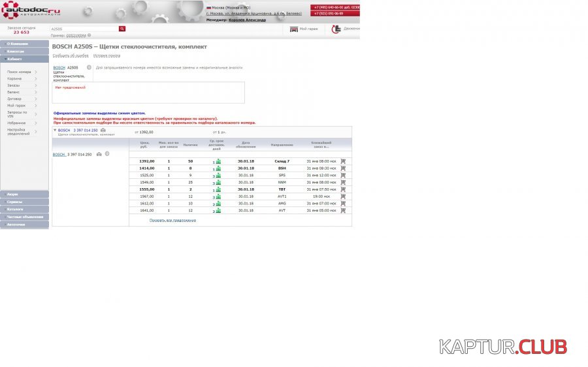
Task: Click info icon in lower BOSCH 3 397 014 250 row
Action: 107,153
